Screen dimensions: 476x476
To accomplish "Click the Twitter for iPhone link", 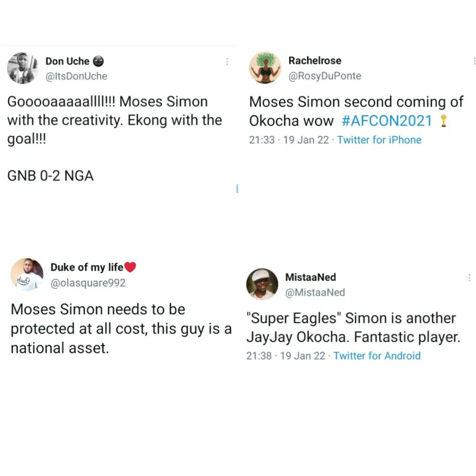I will (x=379, y=140).
